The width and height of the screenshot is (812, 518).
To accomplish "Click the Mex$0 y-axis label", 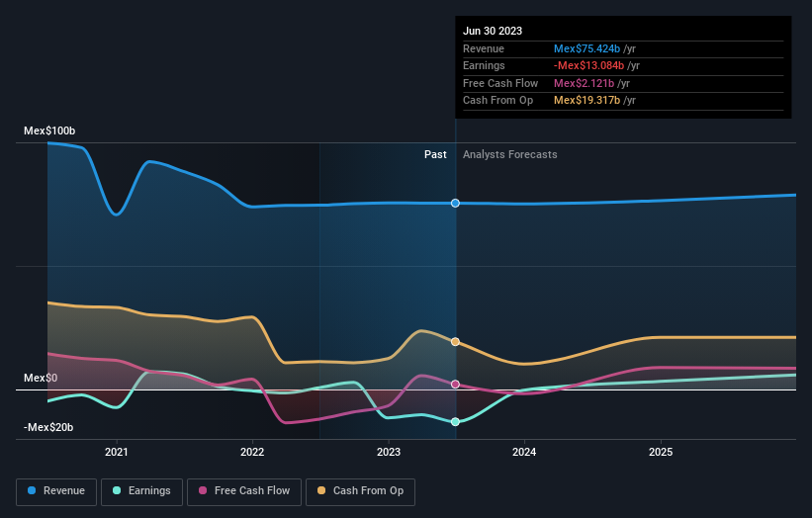I will coord(41,378).
